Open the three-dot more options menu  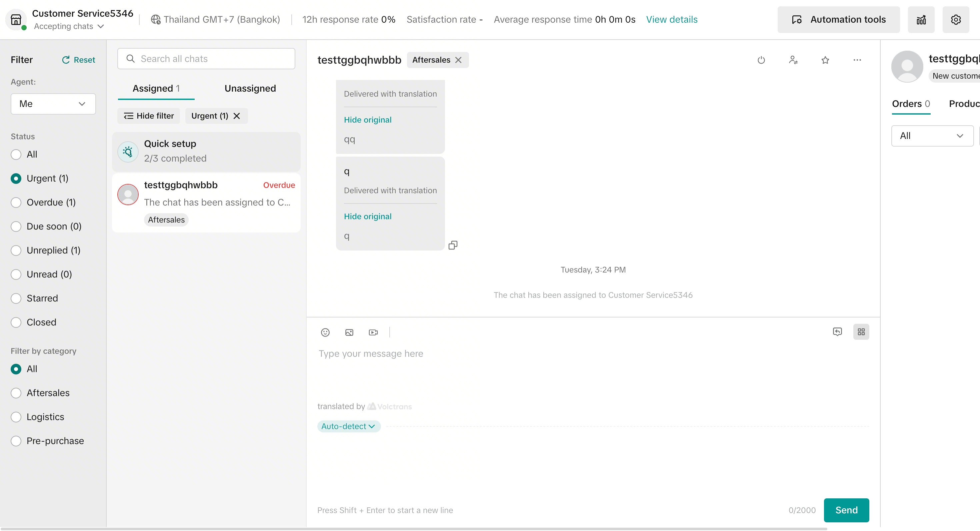click(x=857, y=60)
